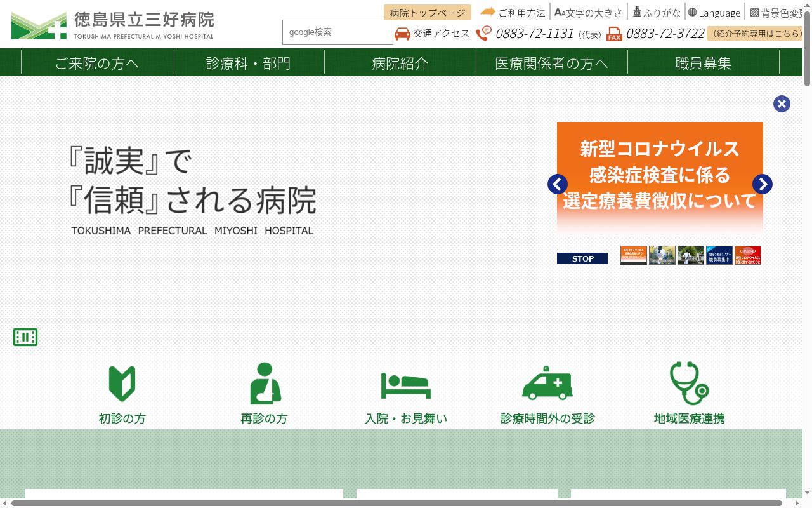Click the horizontal scrollbar thumb

click(x=396, y=503)
